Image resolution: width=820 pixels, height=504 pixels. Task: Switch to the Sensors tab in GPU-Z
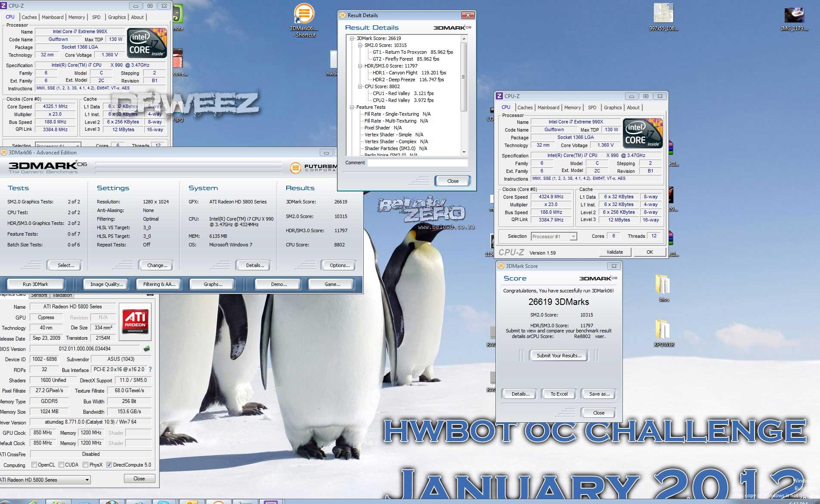tap(39, 295)
